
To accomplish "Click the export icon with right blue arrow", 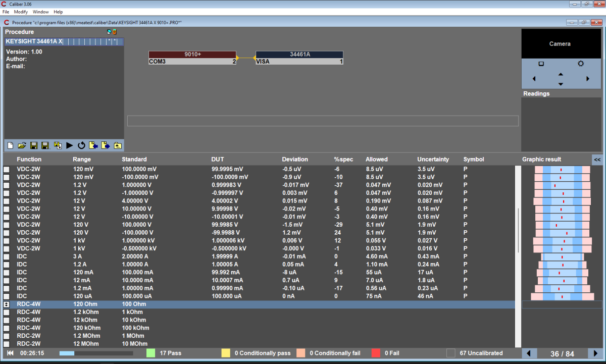I will click(106, 145).
